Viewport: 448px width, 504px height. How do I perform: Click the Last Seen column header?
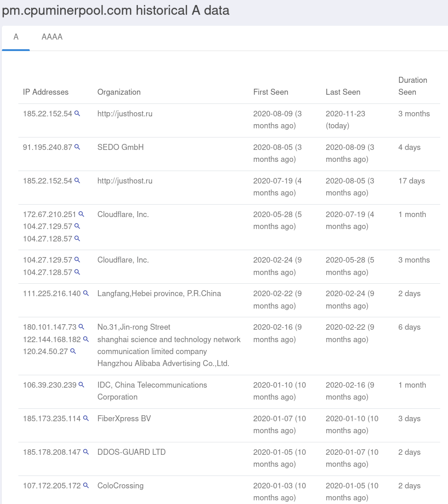pyautogui.click(x=343, y=92)
